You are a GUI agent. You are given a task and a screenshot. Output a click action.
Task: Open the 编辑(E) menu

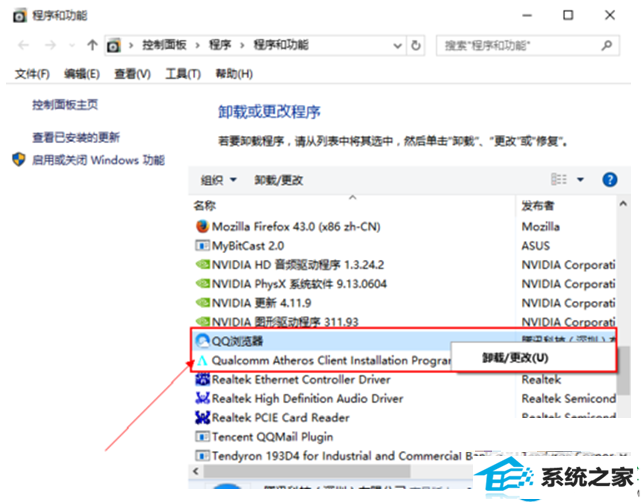pos(82,74)
